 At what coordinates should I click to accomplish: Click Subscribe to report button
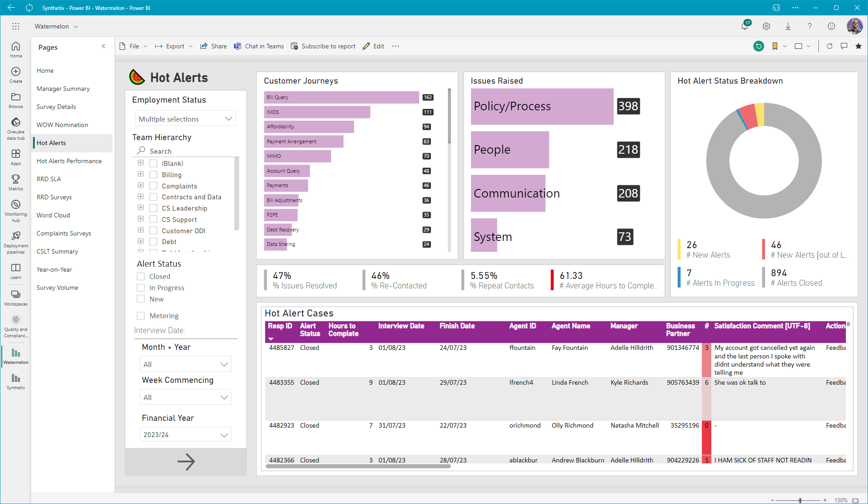tap(323, 46)
